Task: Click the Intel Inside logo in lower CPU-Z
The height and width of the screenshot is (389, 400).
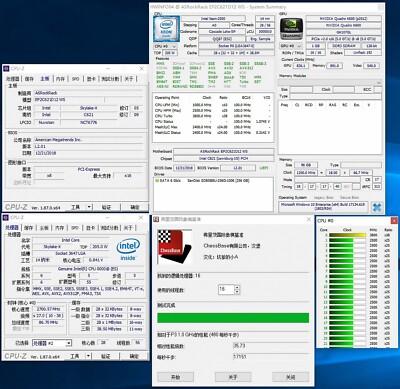Action: point(128,250)
